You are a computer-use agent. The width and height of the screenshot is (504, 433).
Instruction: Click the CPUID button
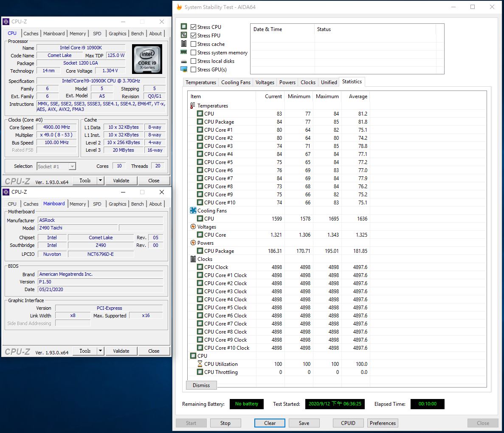coord(348,423)
